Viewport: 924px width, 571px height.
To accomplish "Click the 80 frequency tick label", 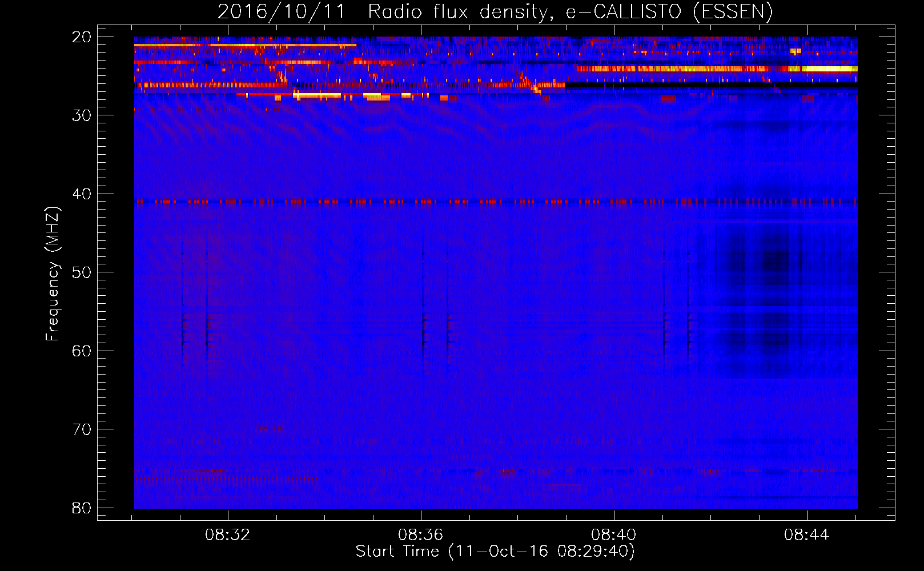I will tap(82, 508).
